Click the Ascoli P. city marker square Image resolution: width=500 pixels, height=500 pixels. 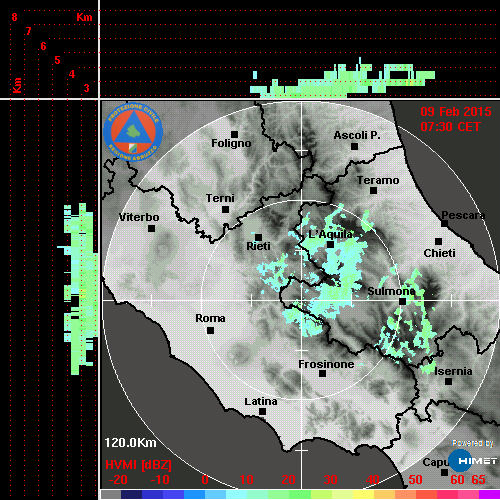(354, 146)
